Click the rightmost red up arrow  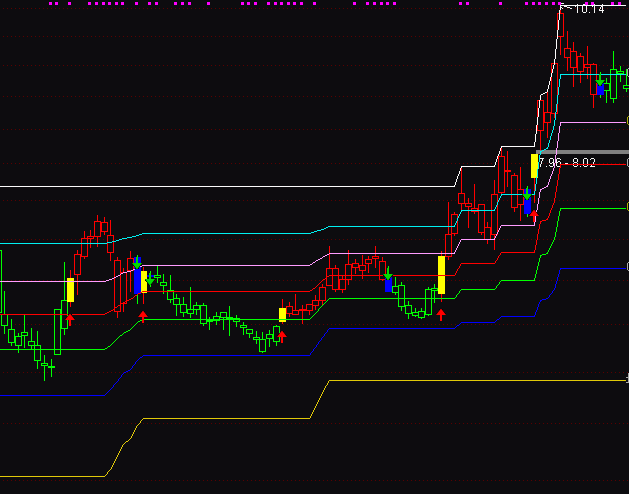(x=533, y=213)
